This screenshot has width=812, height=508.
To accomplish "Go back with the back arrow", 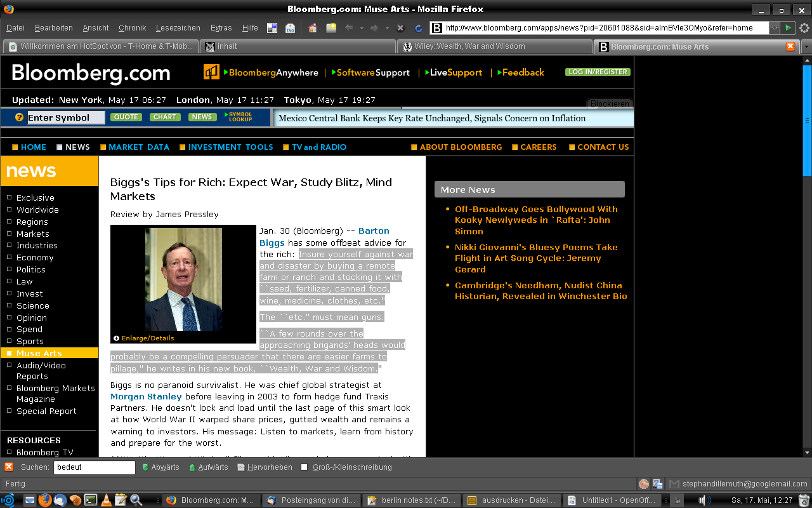I will pyautogui.click(x=349, y=28).
